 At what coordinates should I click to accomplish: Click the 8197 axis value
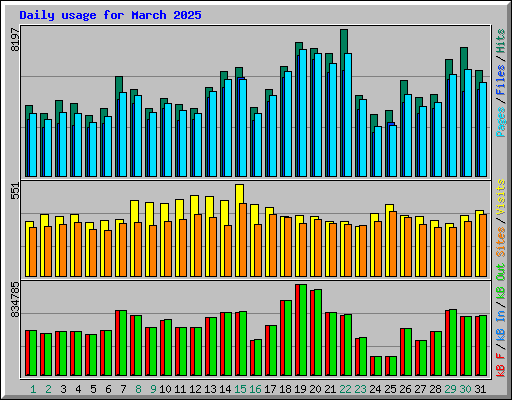pos(15,39)
